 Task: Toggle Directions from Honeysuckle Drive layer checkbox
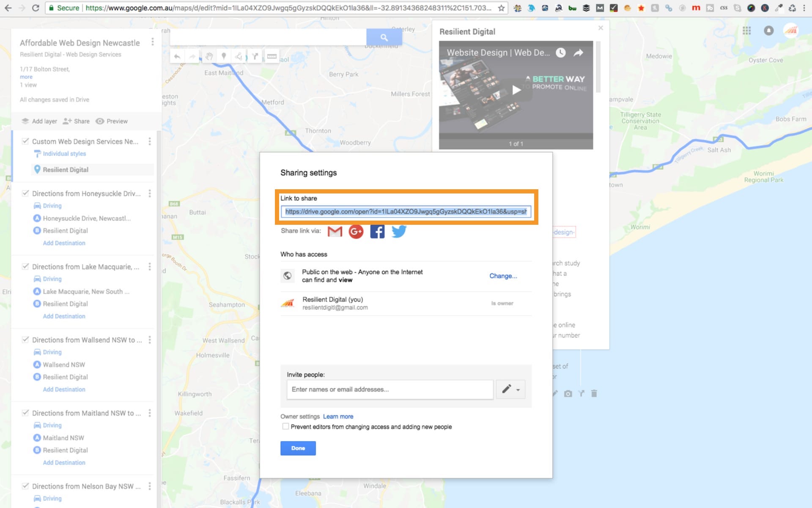pos(25,193)
